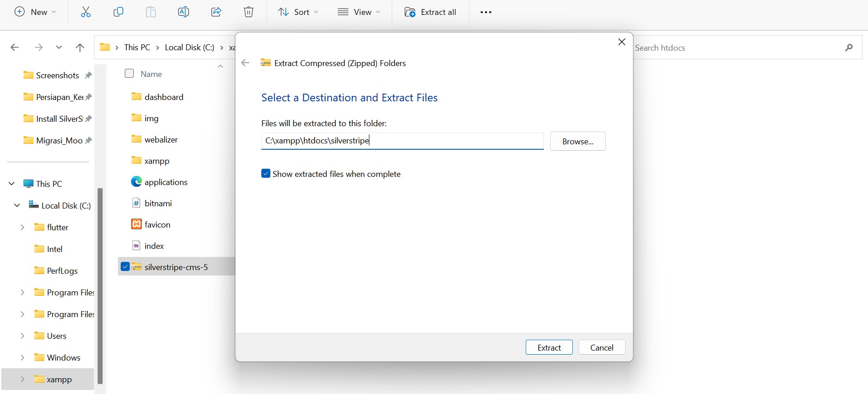Click the Browse... button
The height and width of the screenshot is (394, 868).
[x=578, y=141]
